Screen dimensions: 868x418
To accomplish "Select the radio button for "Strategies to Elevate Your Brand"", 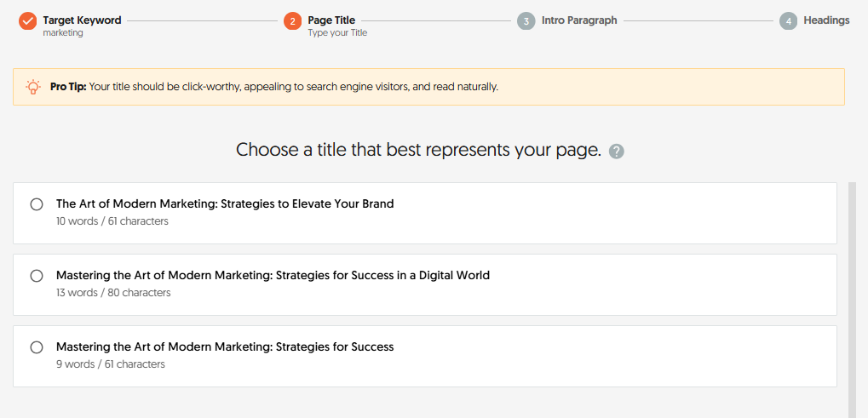I will click(37, 204).
